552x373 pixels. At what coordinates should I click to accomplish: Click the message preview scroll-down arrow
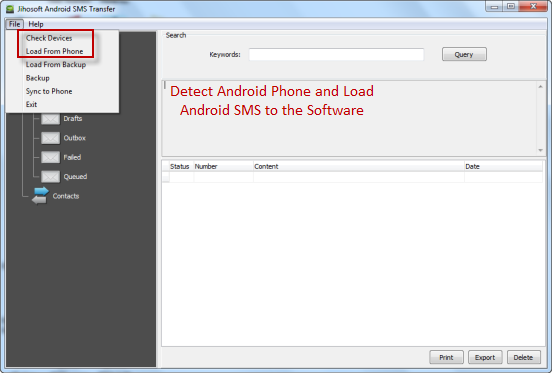tap(540, 150)
